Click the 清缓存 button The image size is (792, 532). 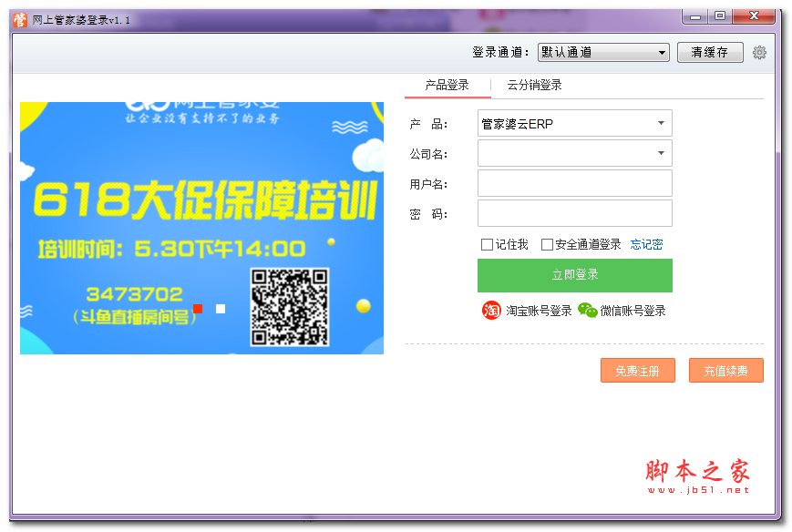(x=710, y=53)
